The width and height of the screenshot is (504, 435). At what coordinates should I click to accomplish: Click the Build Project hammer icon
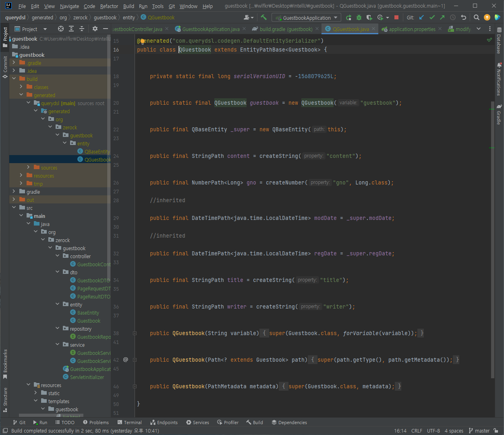click(x=264, y=17)
